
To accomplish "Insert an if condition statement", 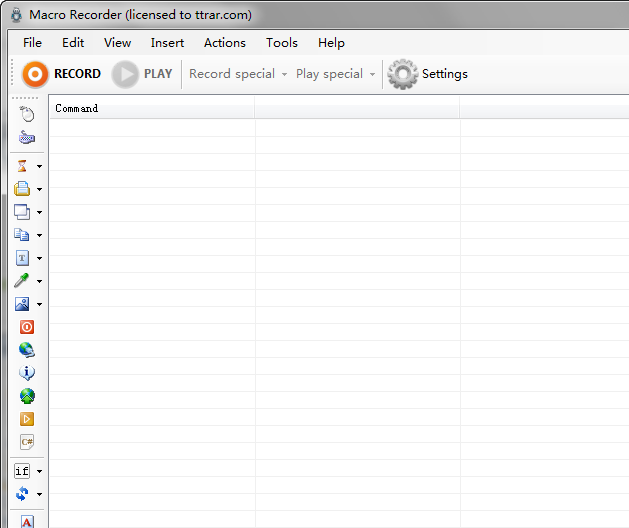I will point(22,471).
